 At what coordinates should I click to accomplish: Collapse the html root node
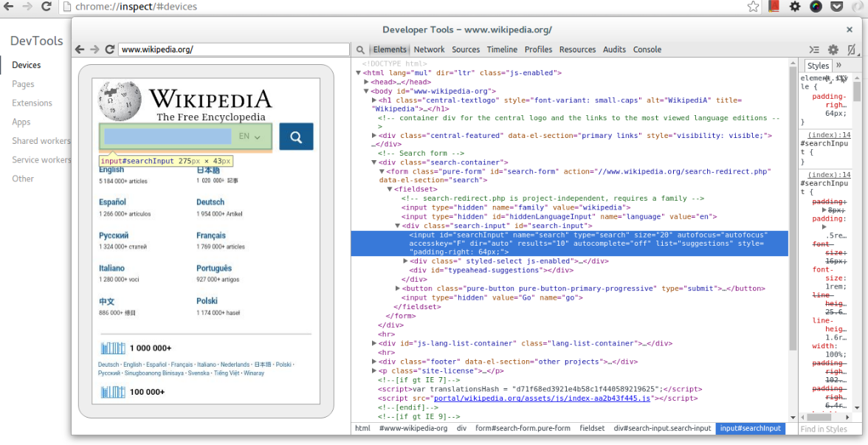click(358, 73)
